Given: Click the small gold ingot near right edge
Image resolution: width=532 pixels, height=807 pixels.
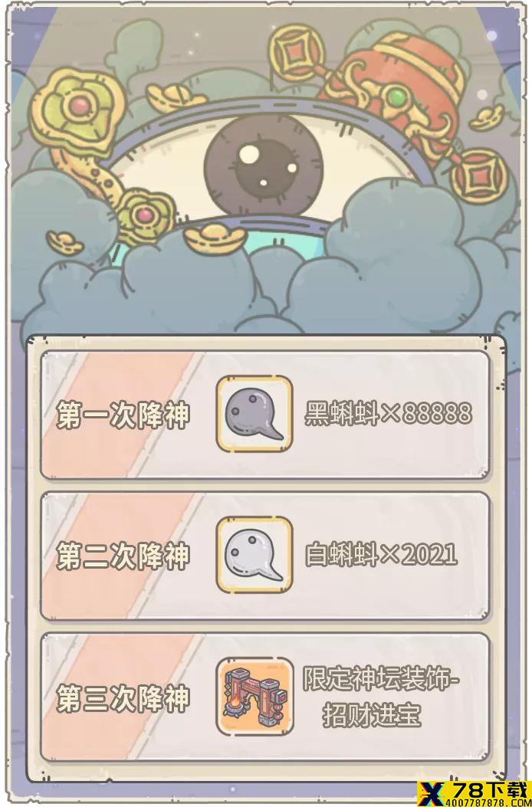Looking at the screenshot, I should pyautogui.click(x=488, y=117).
